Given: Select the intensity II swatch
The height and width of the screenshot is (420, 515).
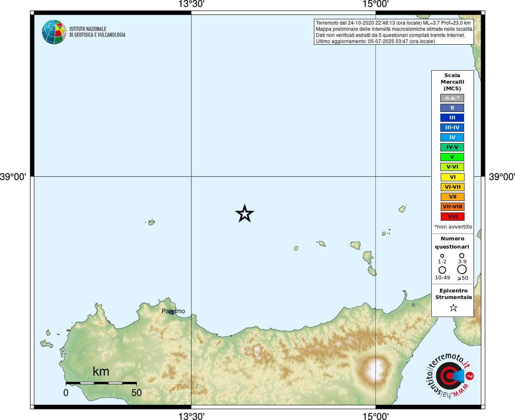Looking at the screenshot, I should [x=452, y=108].
